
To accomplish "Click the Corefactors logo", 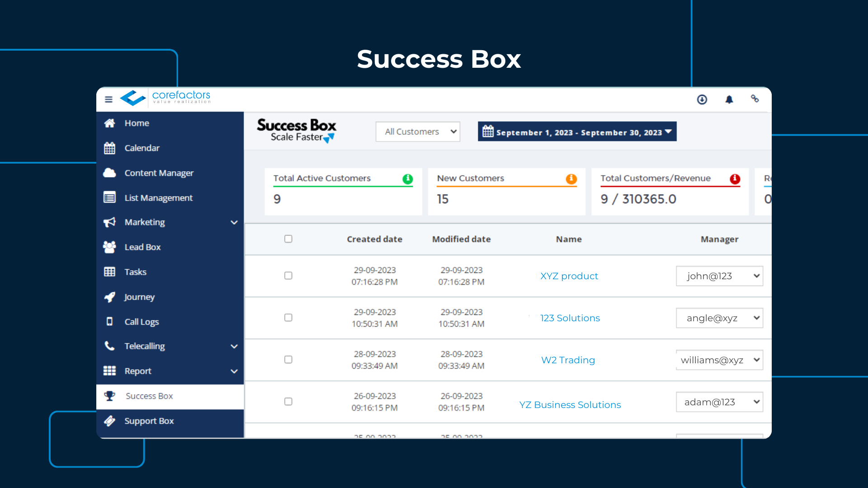I will coord(165,98).
